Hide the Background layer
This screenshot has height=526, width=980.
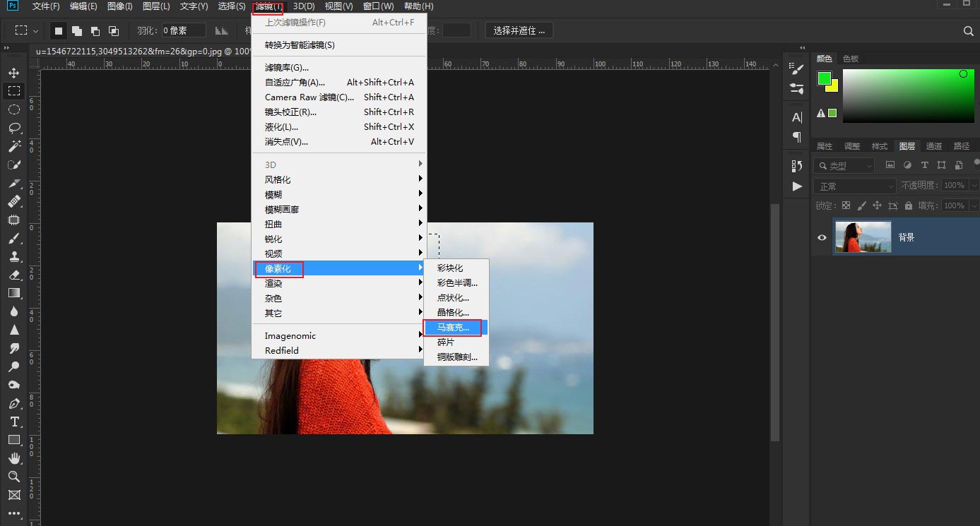coord(820,238)
